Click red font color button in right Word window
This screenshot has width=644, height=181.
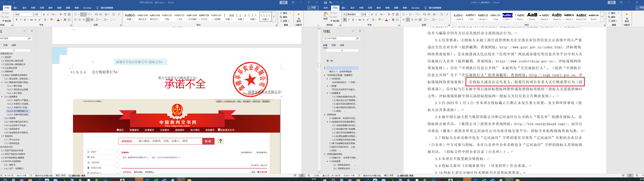point(386,19)
